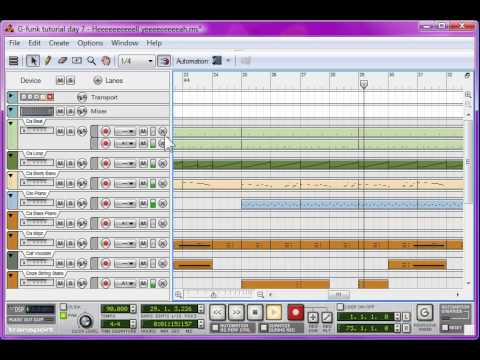Open the Window menu
This screenshot has height=360, width=480.
pyautogui.click(x=125, y=43)
